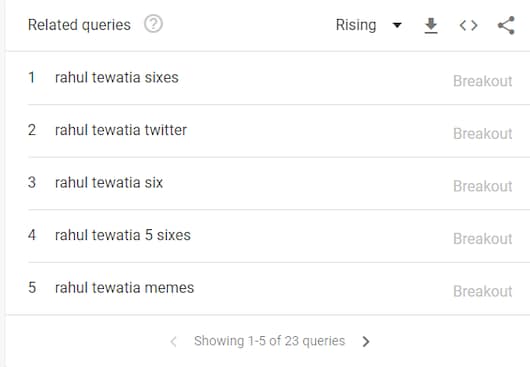
Task: Click Showing 1-5 of 23 queries text
Action: click(269, 341)
